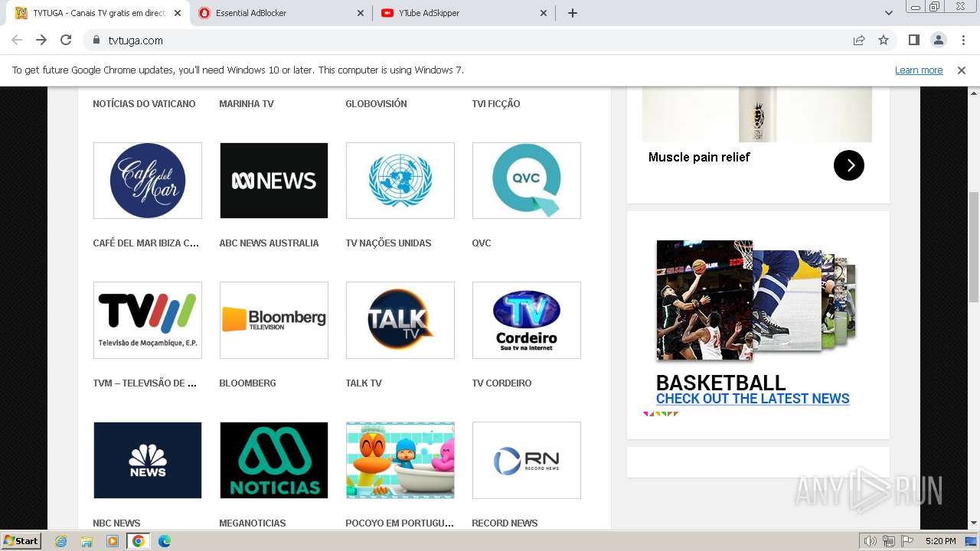Open the Café del Mar channel logo
This screenshot has width=980, height=551.
coord(148,181)
